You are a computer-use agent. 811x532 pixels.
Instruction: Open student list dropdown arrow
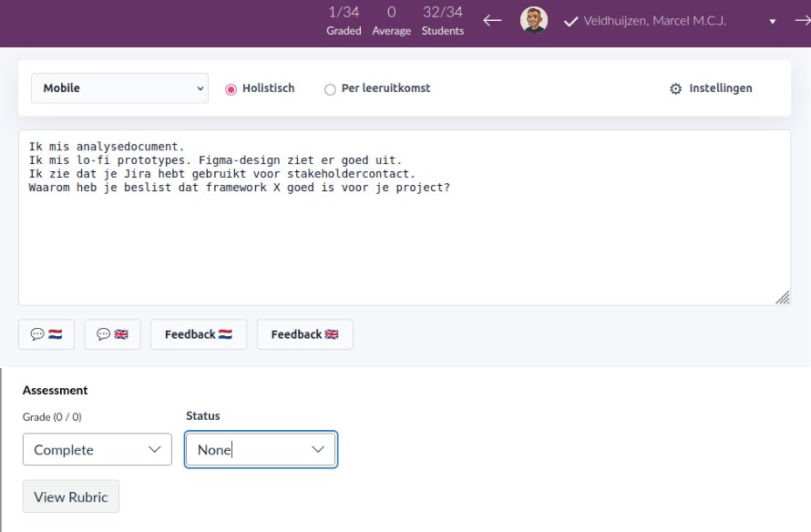click(x=773, y=21)
